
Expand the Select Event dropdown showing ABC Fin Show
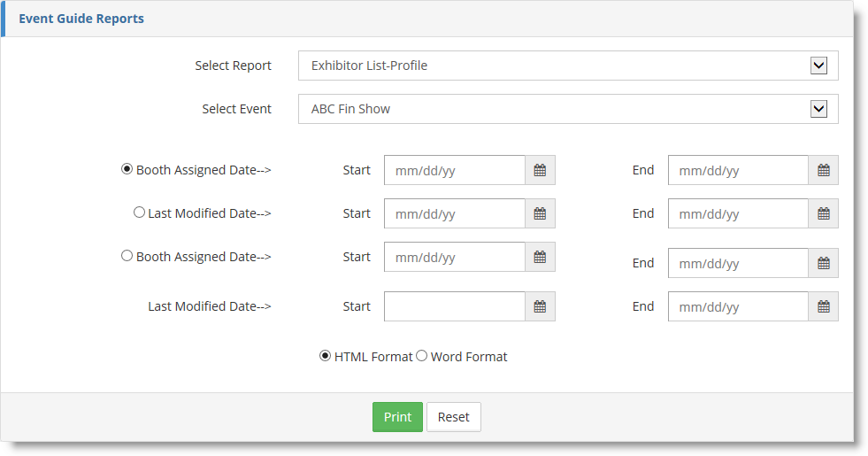tap(818, 109)
